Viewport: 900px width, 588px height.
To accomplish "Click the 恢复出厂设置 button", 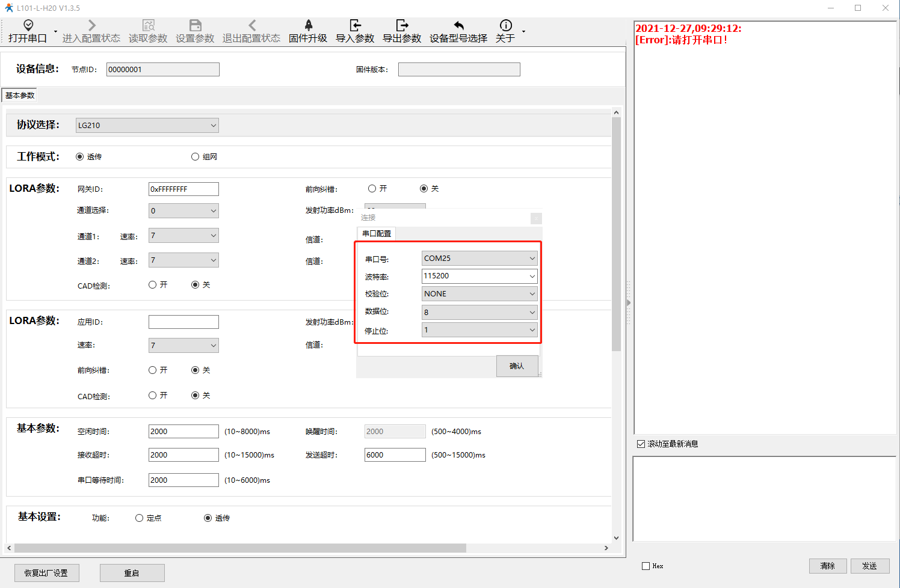I will coord(46,573).
